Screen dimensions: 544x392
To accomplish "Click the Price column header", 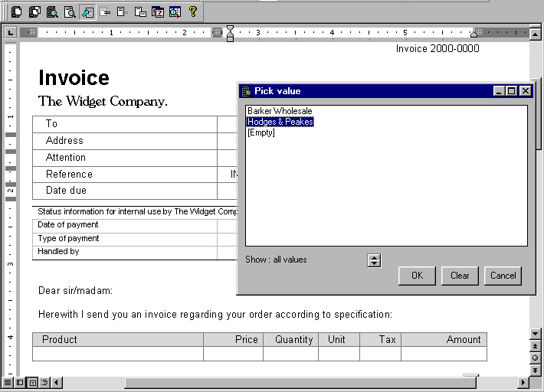I will [233, 340].
